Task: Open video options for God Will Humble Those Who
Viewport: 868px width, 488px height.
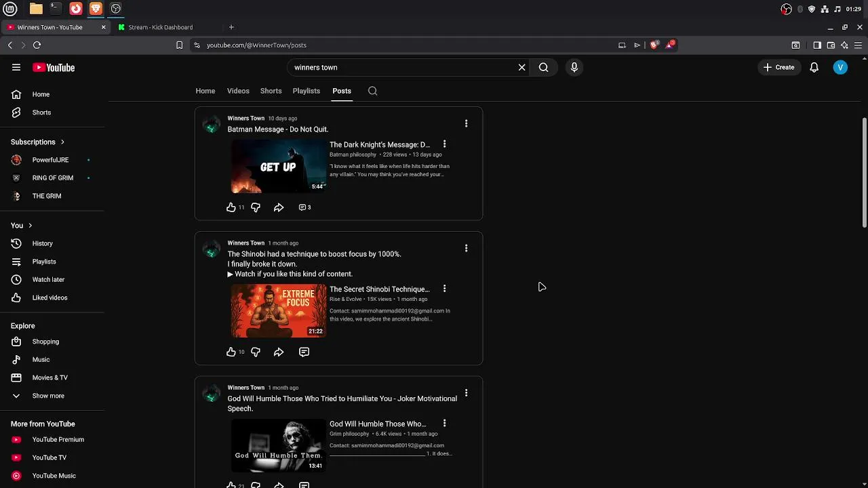Action: (444, 424)
